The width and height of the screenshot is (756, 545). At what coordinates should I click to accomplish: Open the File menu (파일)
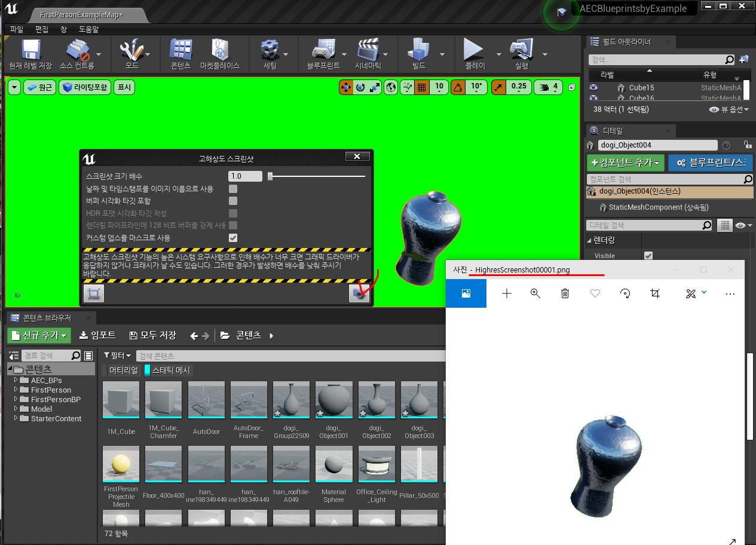pyautogui.click(x=17, y=29)
